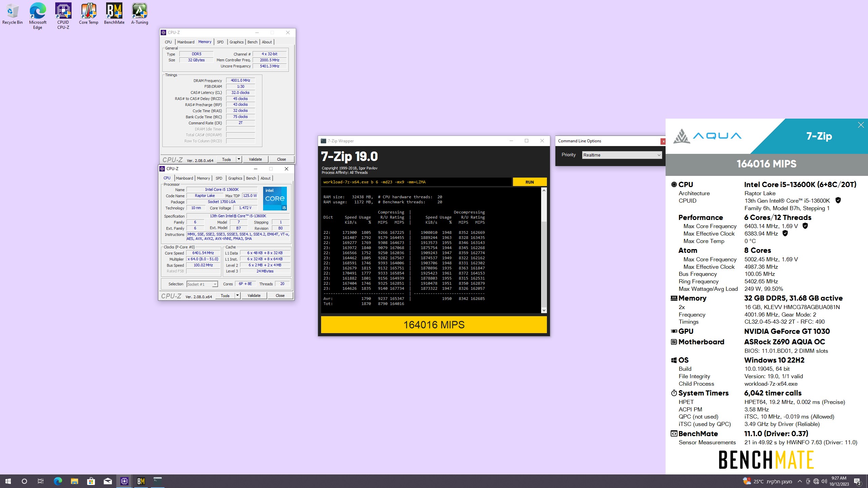Click Tools button in lower CPU-Z window
868x488 pixels.
click(x=225, y=296)
